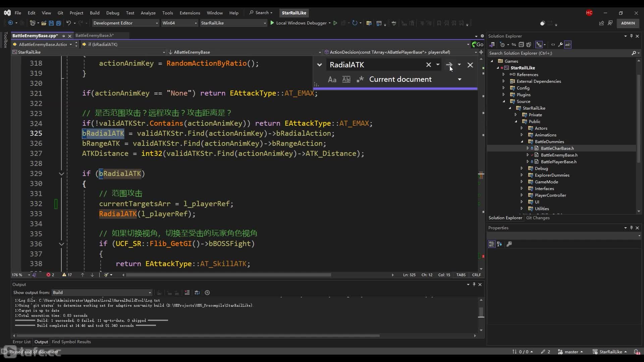
Task: Toggle Preview Selected Items in Solution Explorer
Action: click(x=568, y=45)
